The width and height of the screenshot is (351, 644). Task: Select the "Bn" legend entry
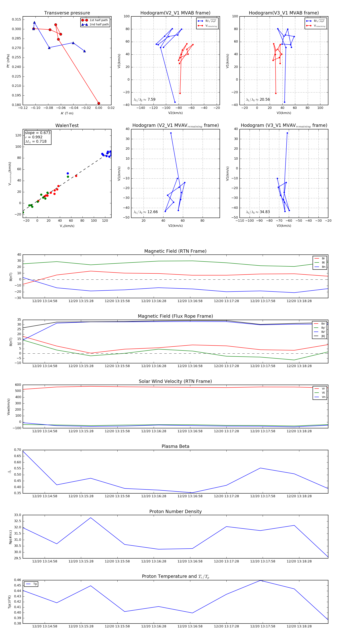(x=320, y=267)
